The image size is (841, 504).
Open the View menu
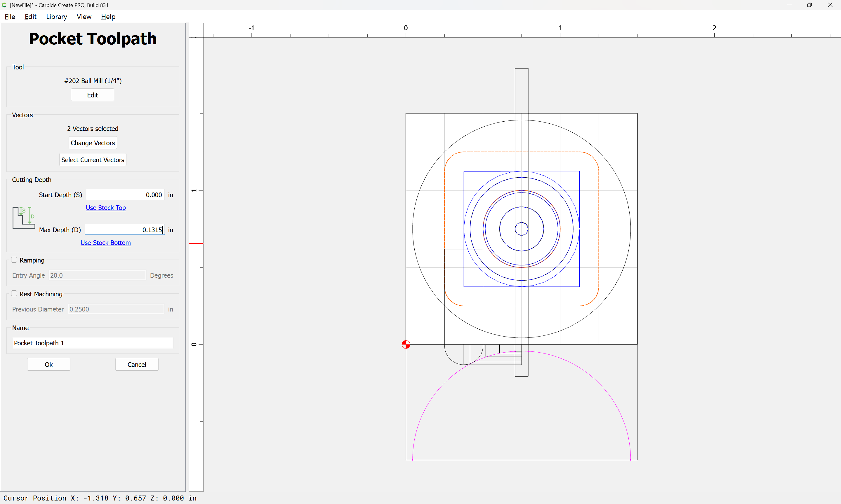coord(84,17)
